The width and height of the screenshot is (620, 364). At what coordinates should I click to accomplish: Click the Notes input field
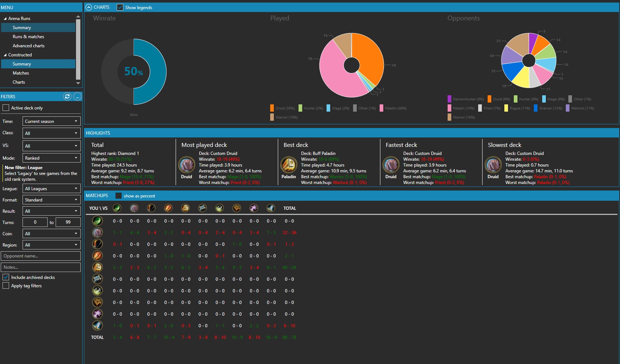[x=41, y=267]
